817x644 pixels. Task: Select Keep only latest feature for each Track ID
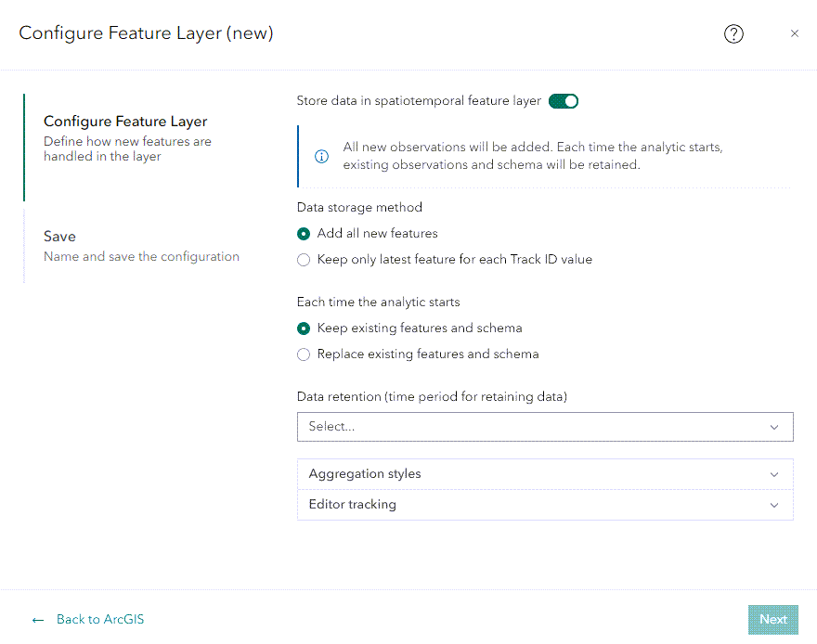click(x=304, y=260)
